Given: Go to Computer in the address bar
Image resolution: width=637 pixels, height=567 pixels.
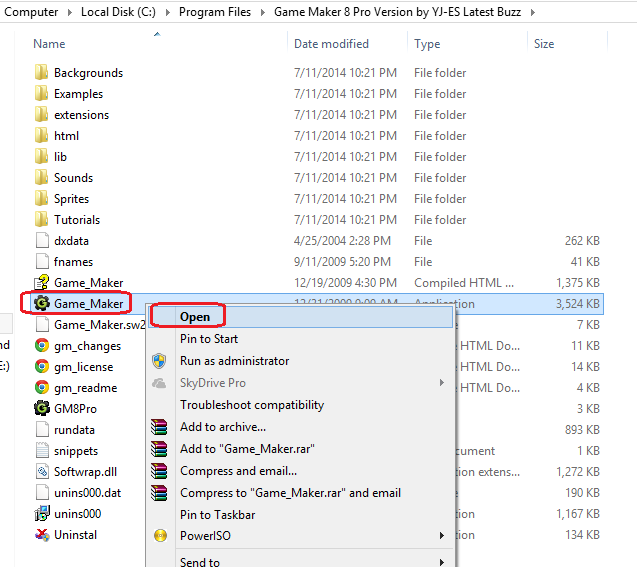Looking at the screenshot, I should tap(31, 12).
